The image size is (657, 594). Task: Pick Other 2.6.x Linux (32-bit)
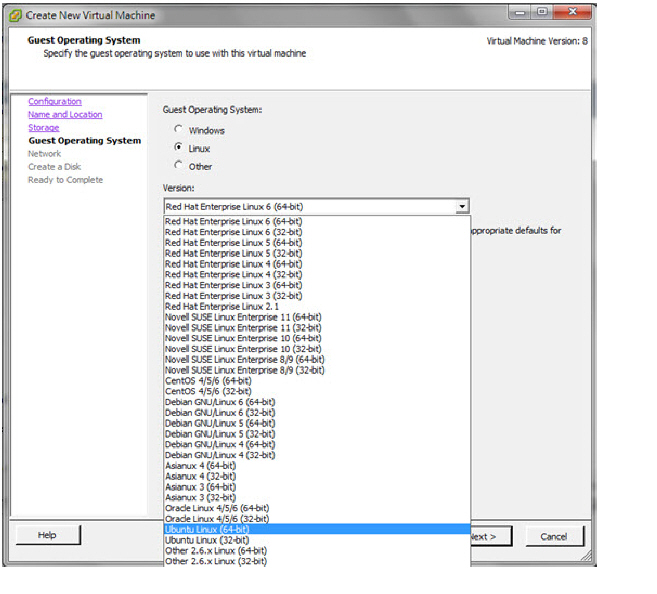pos(317,561)
